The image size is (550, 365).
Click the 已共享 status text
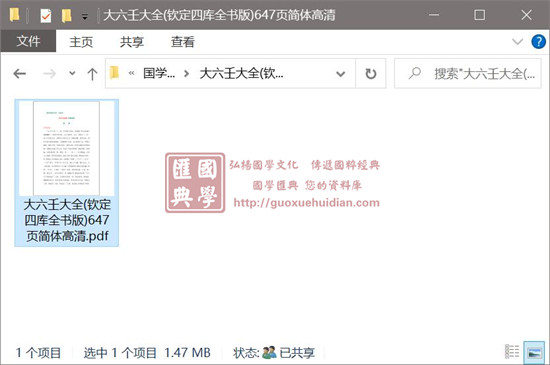(297, 353)
